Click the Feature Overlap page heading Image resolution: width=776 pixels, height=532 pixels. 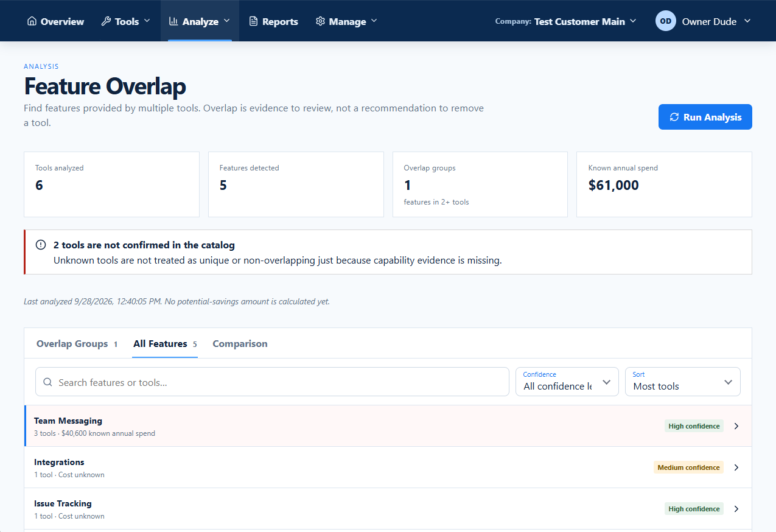[105, 86]
